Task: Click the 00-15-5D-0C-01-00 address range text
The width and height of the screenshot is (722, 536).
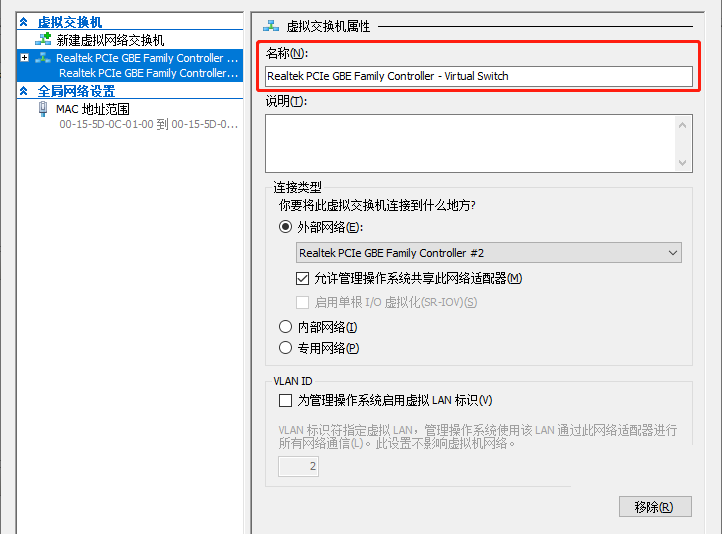Action: pos(148,124)
